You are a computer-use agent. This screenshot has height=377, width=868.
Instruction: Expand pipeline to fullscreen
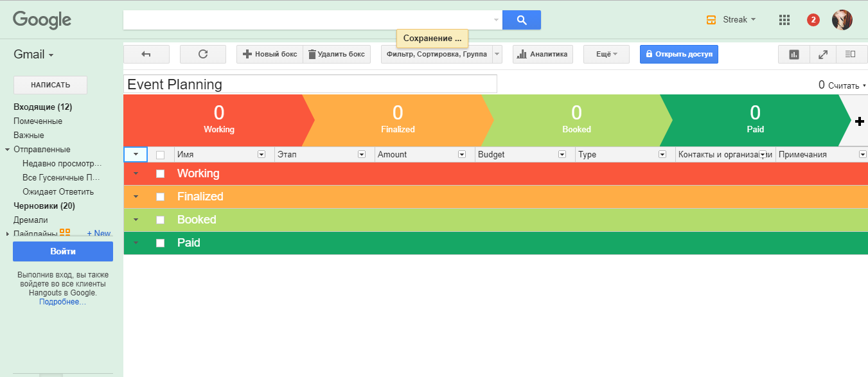(822, 55)
